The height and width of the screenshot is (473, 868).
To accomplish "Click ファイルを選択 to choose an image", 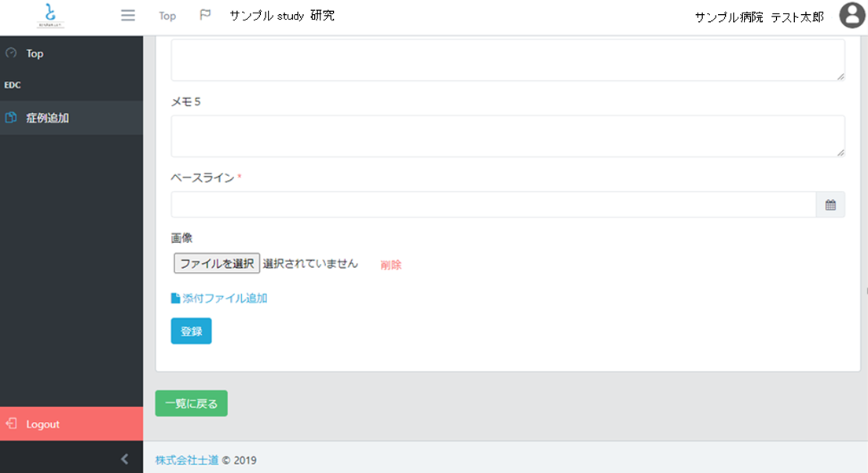I will pyautogui.click(x=216, y=262).
